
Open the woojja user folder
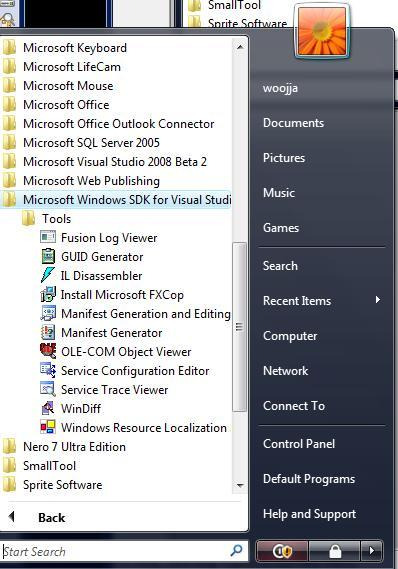tap(280, 88)
